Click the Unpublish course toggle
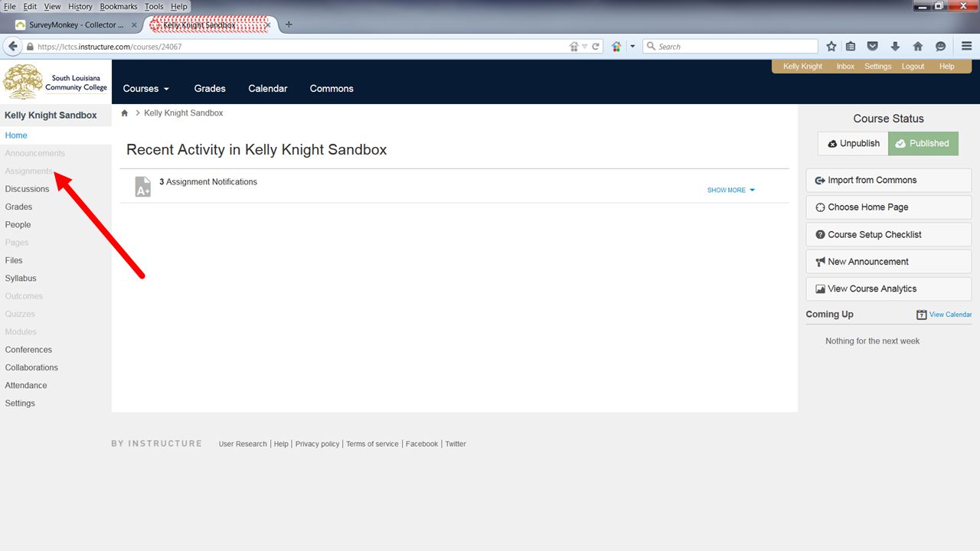 point(853,144)
